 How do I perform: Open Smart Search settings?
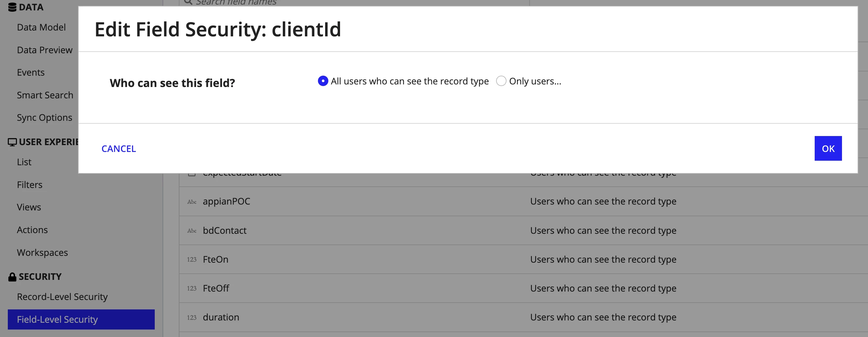(45, 95)
